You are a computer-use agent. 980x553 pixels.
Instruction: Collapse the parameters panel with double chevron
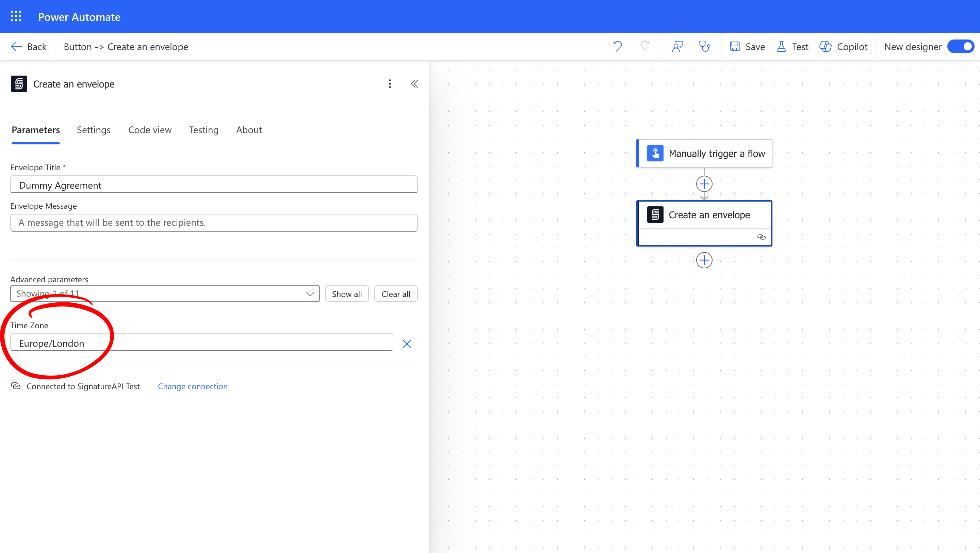point(414,84)
